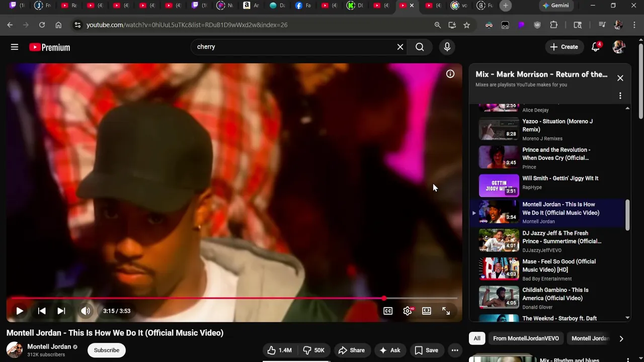Image resolution: width=644 pixels, height=362 pixels.
Task: Bookmark this page star
Action: (466, 25)
